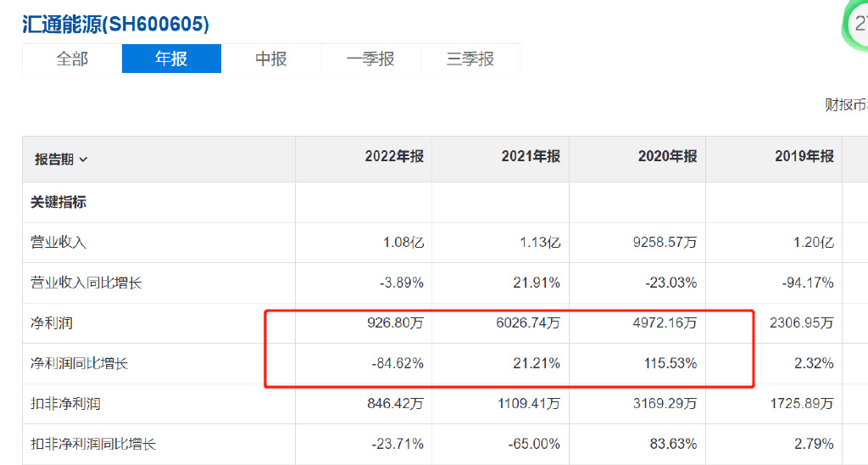The width and height of the screenshot is (868, 465).
Task: Click the 汇通能源(SH600605) stock title
Action: (115, 24)
